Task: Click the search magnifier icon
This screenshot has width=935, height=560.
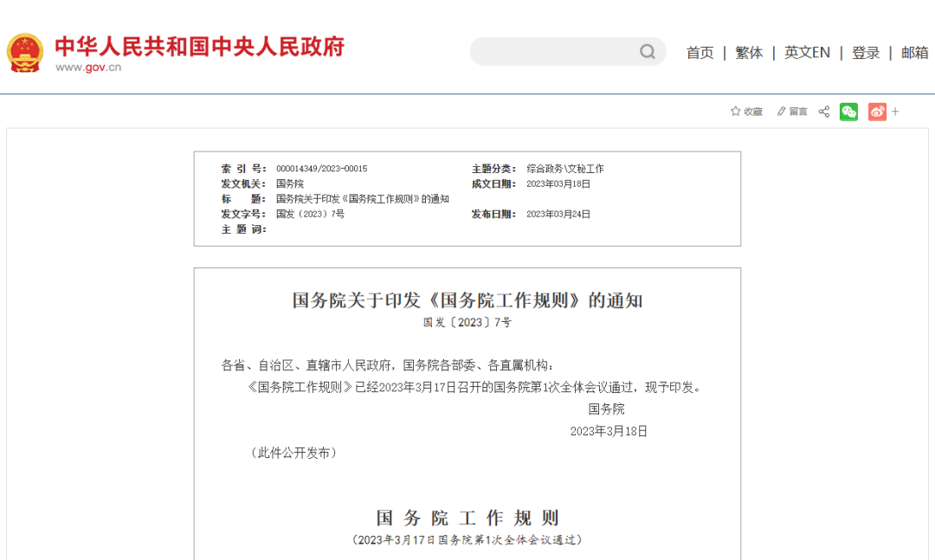Action: (x=648, y=52)
